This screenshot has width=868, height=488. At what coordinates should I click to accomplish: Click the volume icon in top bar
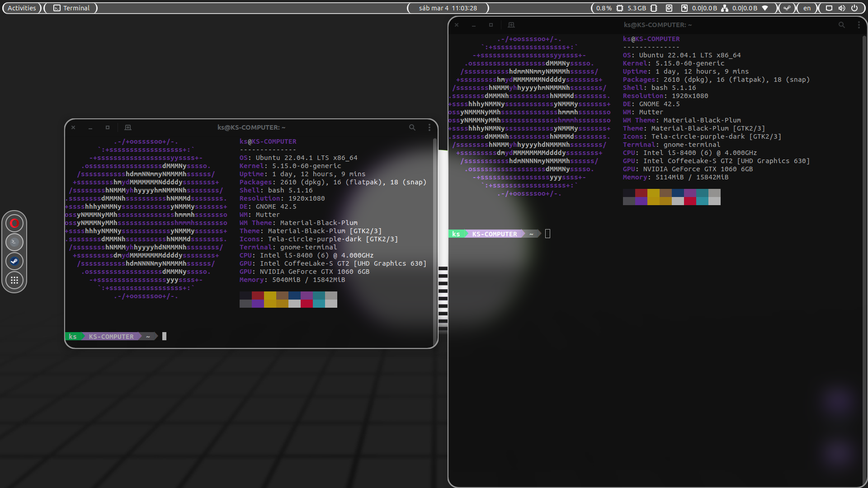[842, 8]
